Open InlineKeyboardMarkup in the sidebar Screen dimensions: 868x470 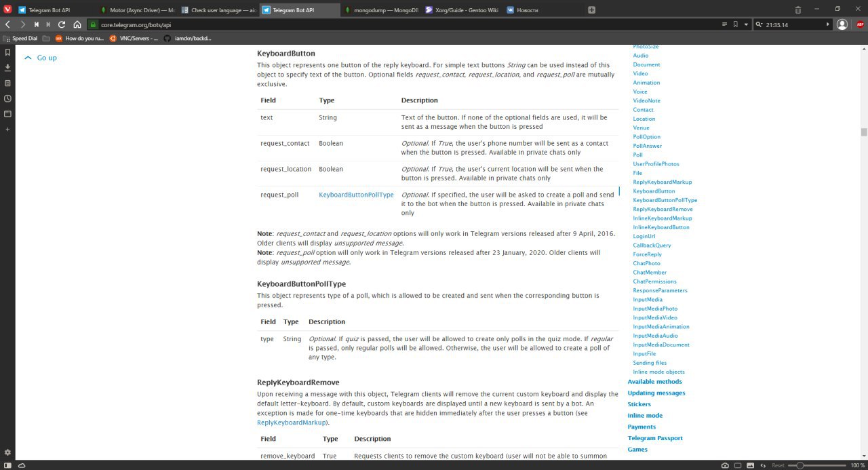click(x=663, y=218)
